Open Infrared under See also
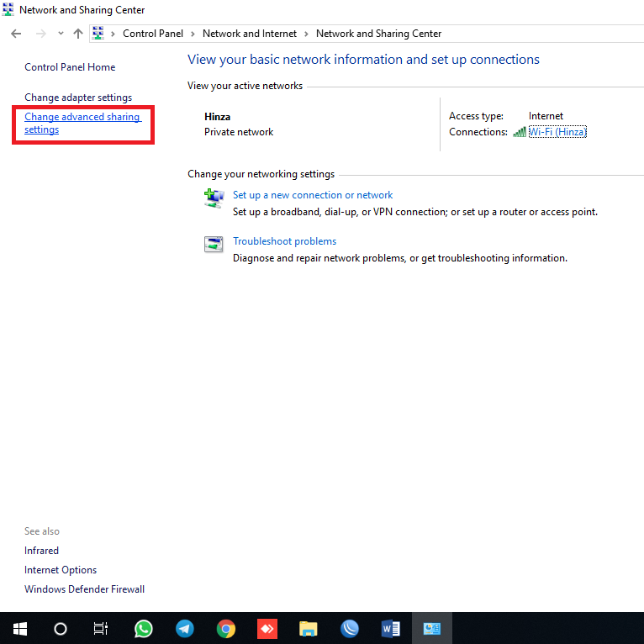The image size is (644, 644). 41,551
